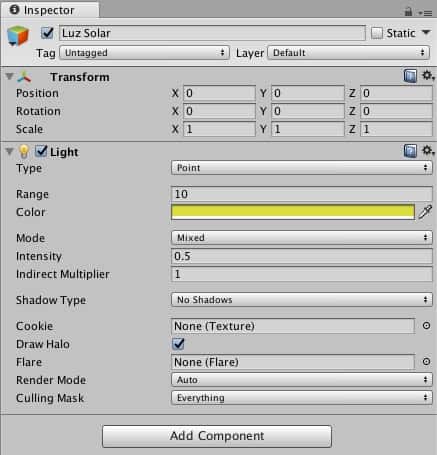Open the Light component help book icon
Viewport: 437px width, 455px height.
(x=410, y=151)
